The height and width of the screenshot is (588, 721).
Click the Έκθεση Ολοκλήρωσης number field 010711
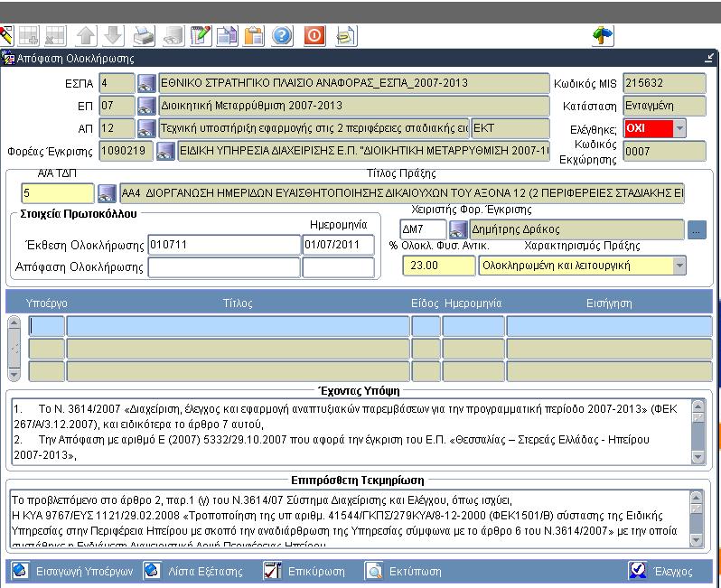(224, 245)
